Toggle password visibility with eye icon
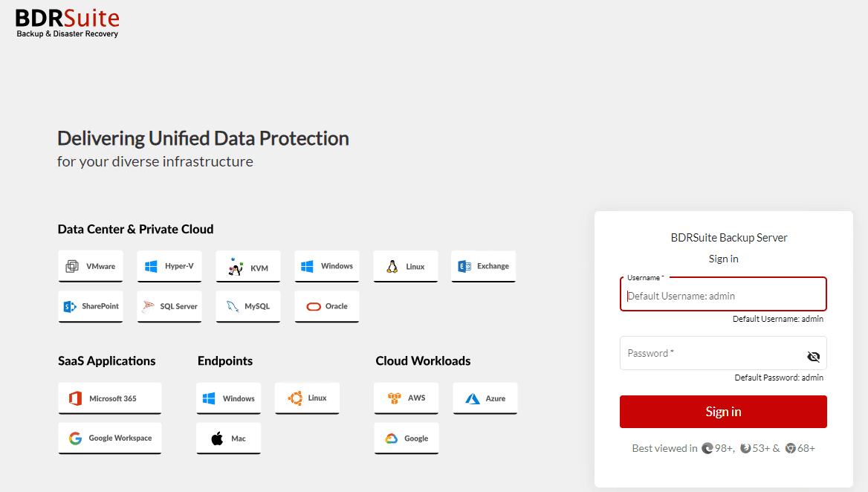This screenshot has width=868, height=492. coord(814,356)
